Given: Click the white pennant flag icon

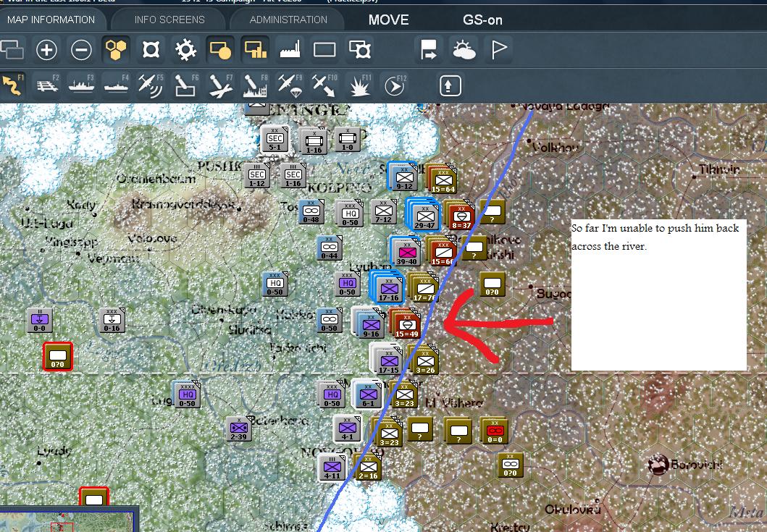Looking at the screenshot, I should tap(498, 49).
